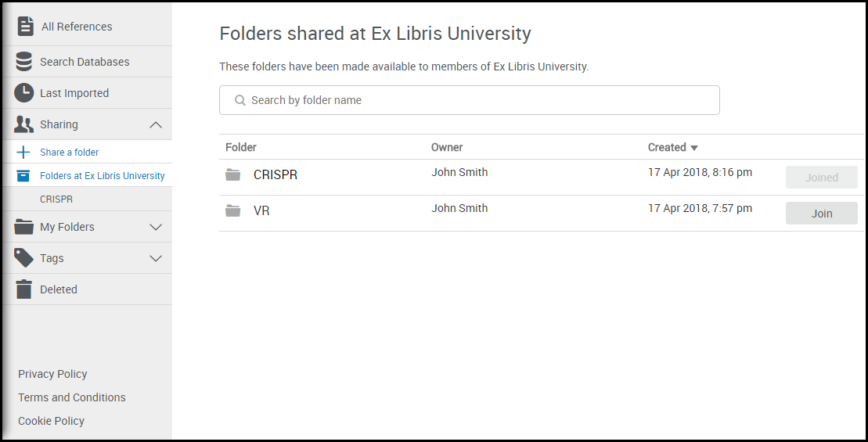The image size is (868, 442).
Task: Open the Privacy Policy link
Action: pyautogui.click(x=52, y=374)
